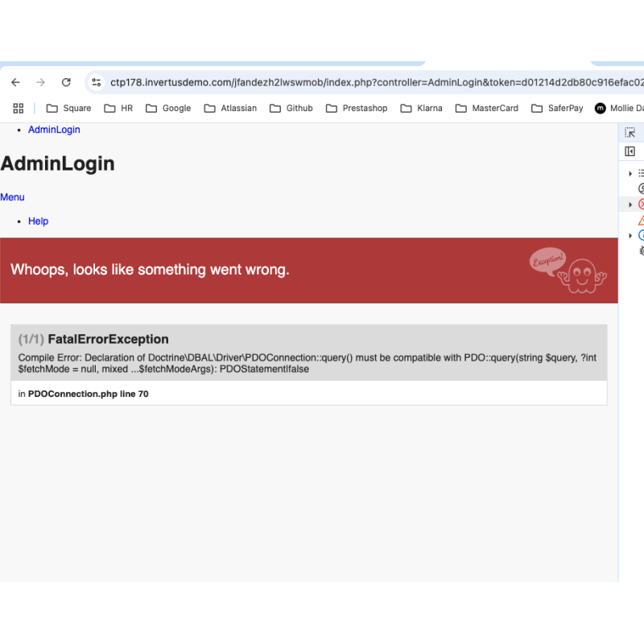This screenshot has width=644, height=644.
Task: Open the Prestashop bookmarks folder
Action: (x=357, y=108)
